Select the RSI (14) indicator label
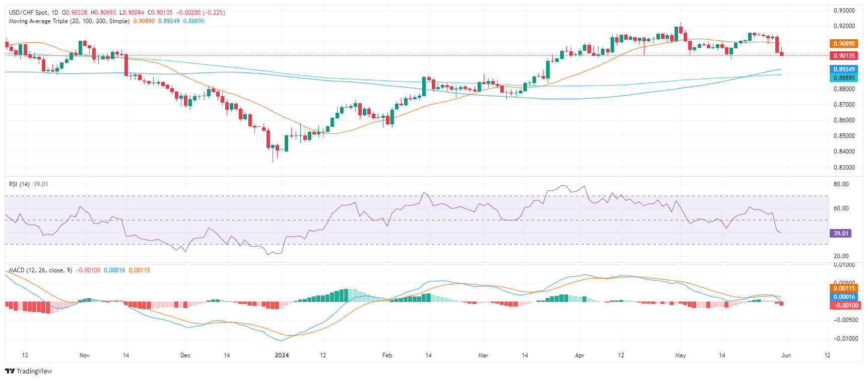This screenshot has width=868, height=380. (20, 184)
